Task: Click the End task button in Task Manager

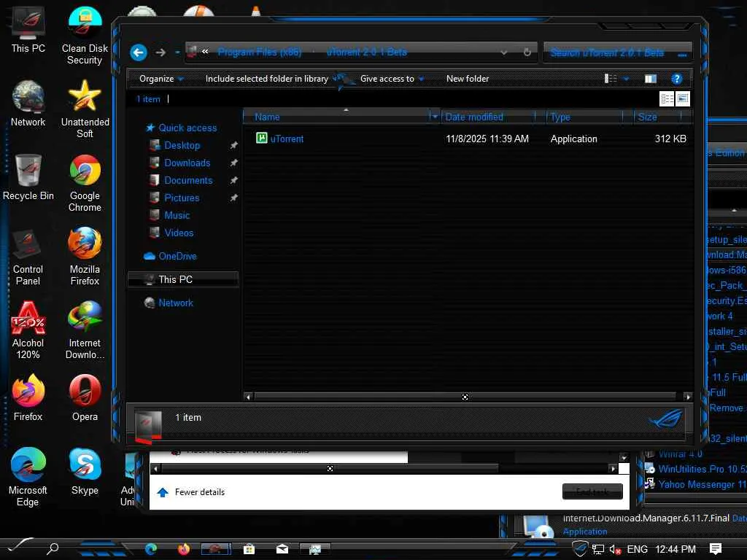Action: [x=592, y=491]
